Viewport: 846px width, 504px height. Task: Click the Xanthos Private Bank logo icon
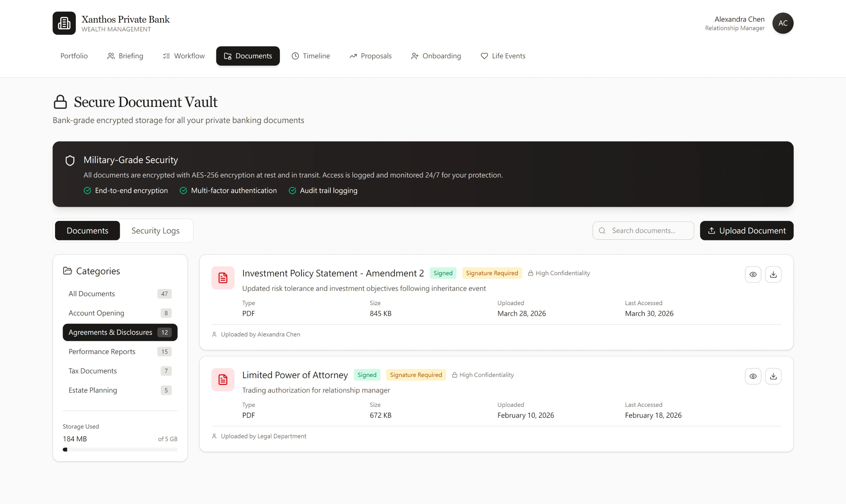(64, 23)
